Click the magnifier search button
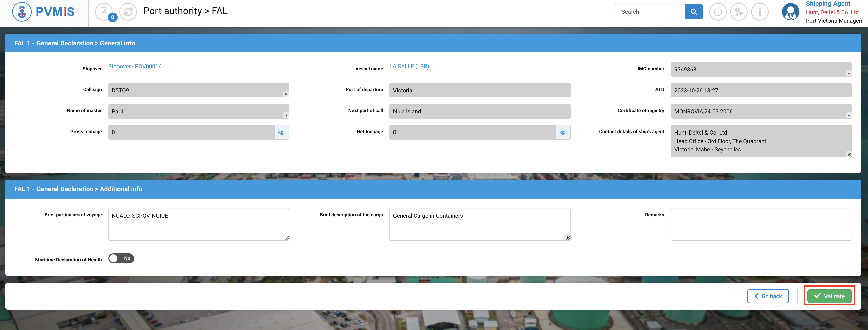The width and height of the screenshot is (868, 330). click(x=693, y=12)
